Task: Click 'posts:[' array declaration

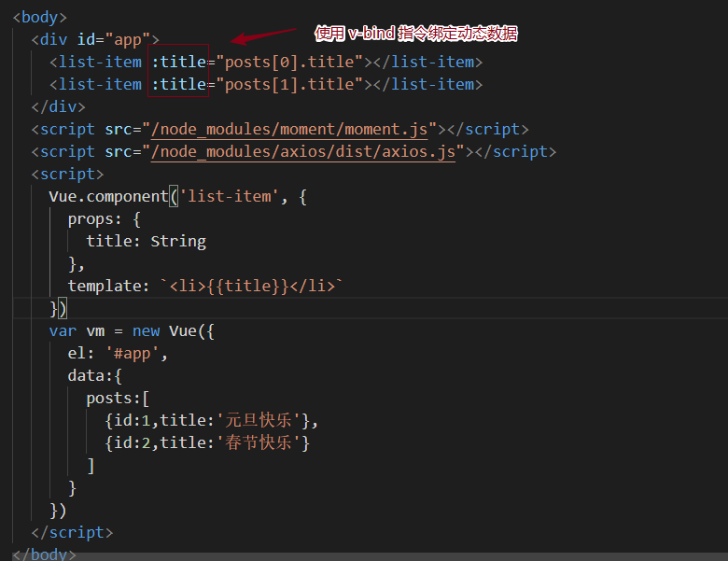Action: click(118, 398)
